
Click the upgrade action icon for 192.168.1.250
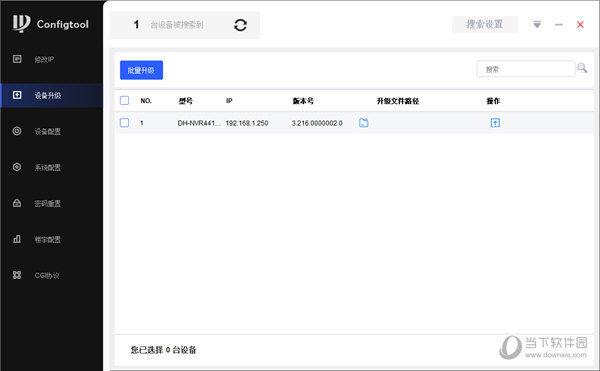pos(495,123)
